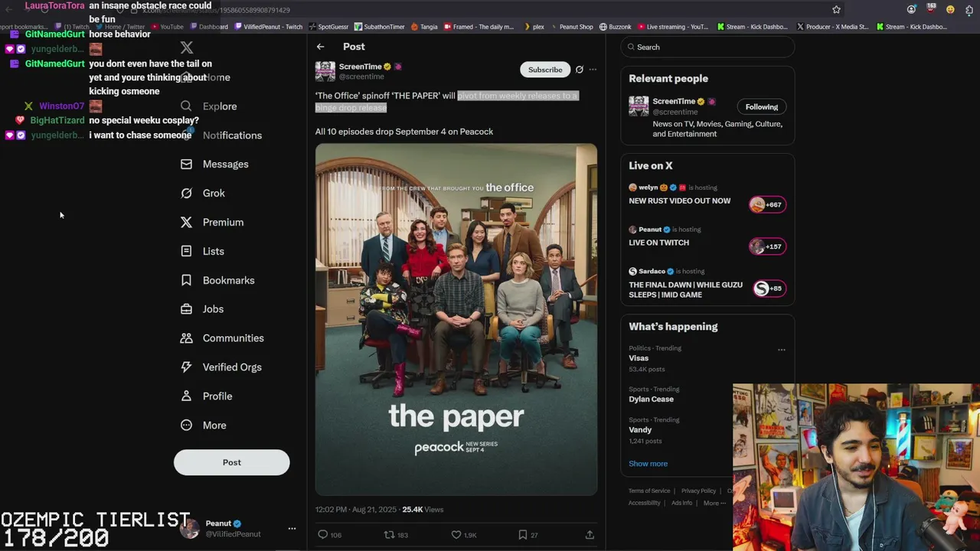The width and height of the screenshot is (980, 551).
Task: Open browser profile icon
Action: pos(911,10)
